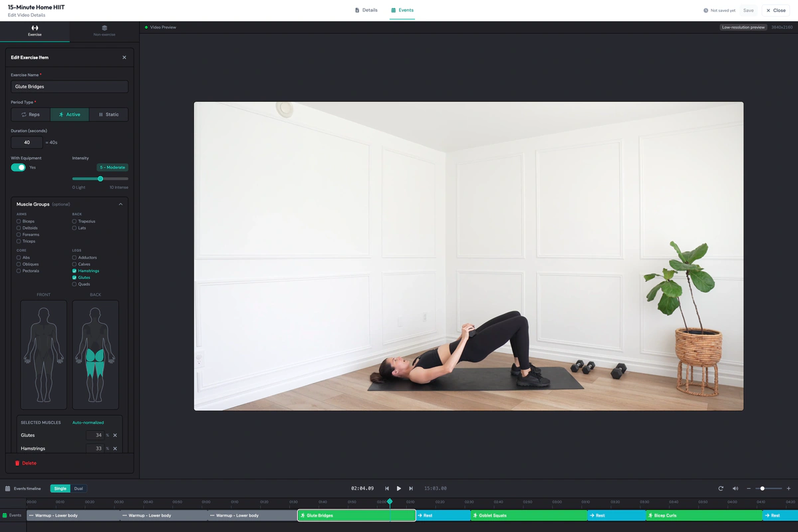Check the Biceps checkbox
Viewport: 798px width, 532px height.
19,221
